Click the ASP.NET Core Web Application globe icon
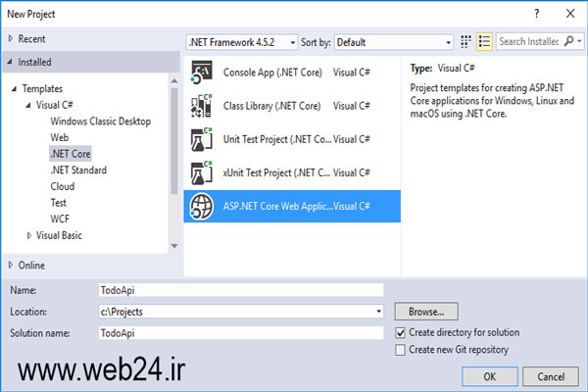 (202, 207)
